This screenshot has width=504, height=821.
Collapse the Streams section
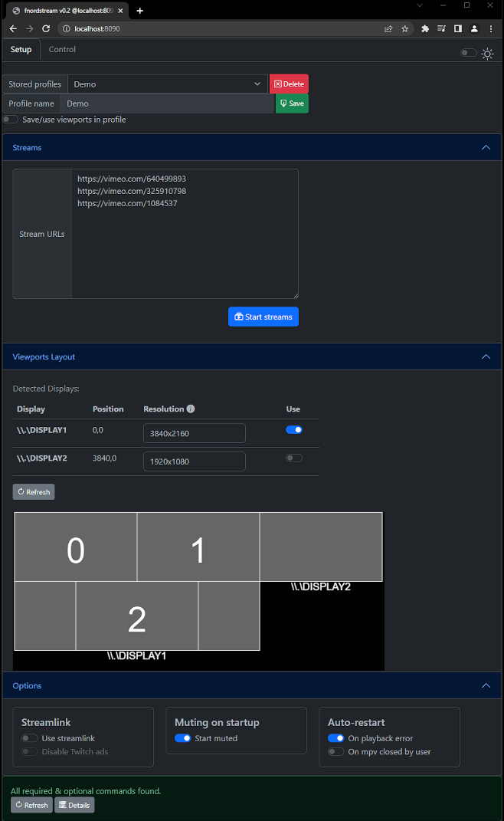pyautogui.click(x=486, y=148)
